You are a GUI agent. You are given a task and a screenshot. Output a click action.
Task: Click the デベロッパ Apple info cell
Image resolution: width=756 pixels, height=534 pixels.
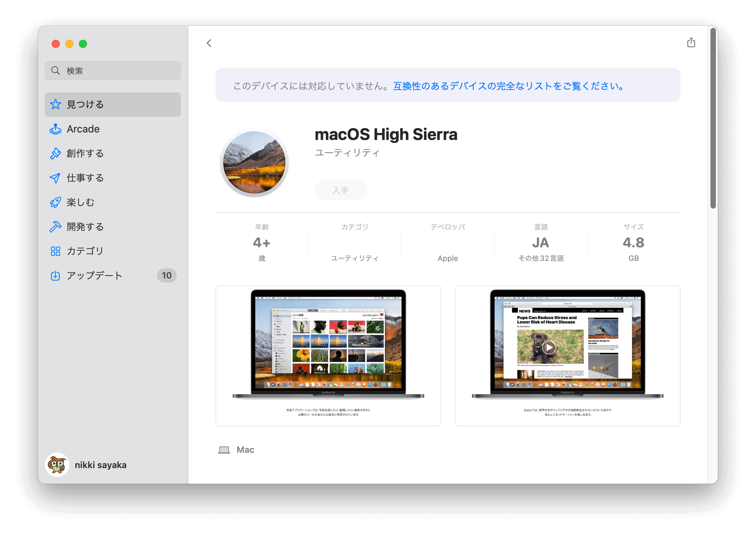pyautogui.click(x=448, y=243)
